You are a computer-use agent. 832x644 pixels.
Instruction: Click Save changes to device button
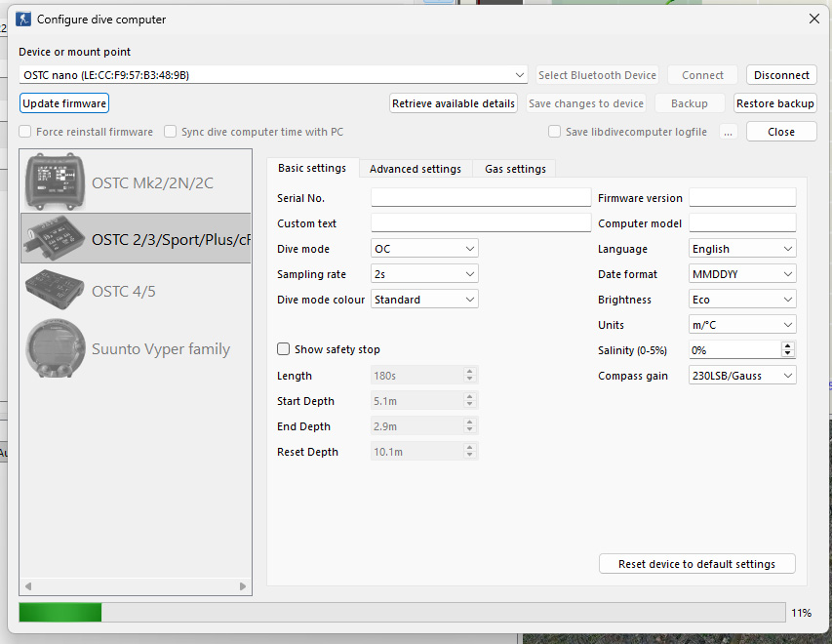(x=586, y=103)
